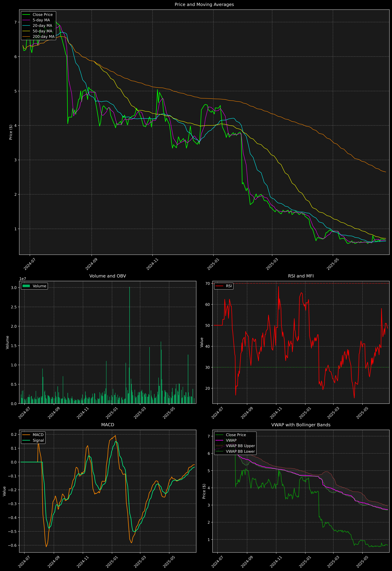Image resolution: width=392 pixels, height=571 pixels.
Task: Click the orange 200-day MA legend line swatch
Action: click(26, 37)
